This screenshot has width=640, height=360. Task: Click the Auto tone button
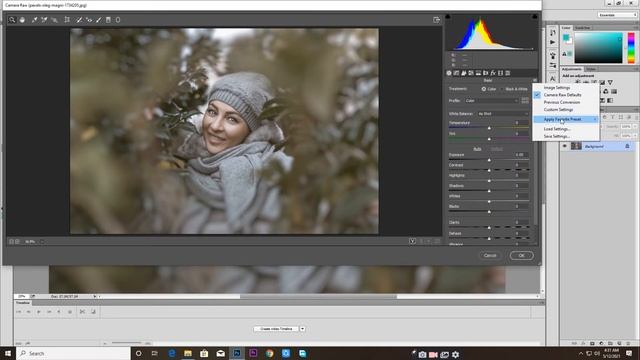click(x=477, y=149)
